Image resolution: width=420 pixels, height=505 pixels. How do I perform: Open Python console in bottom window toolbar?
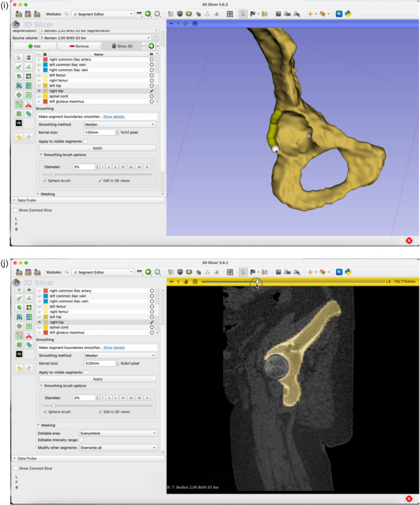click(x=348, y=272)
